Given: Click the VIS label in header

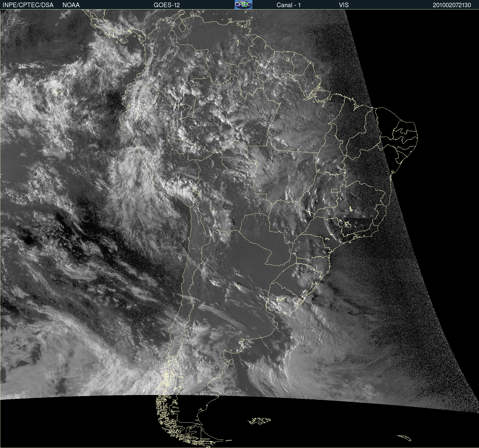Looking at the screenshot, I should point(344,5).
